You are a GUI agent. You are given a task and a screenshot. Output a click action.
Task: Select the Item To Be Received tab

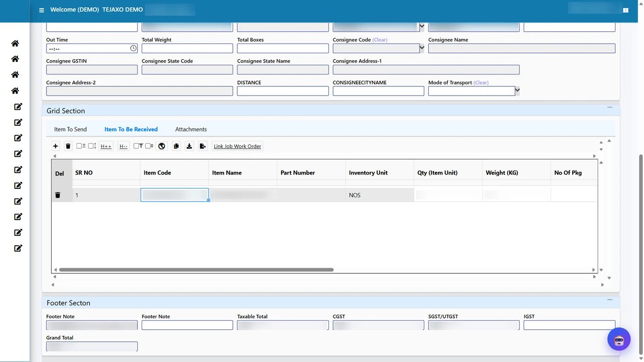tap(131, 129)
